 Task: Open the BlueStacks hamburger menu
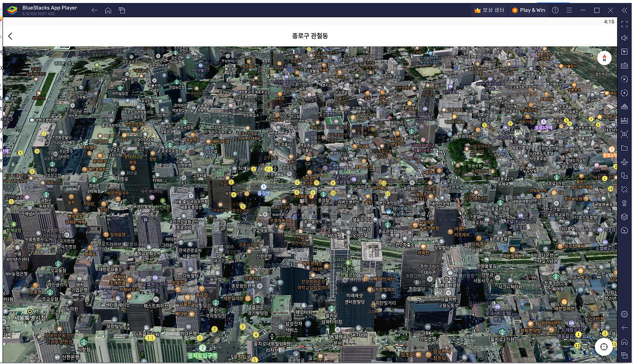point(569,10)
